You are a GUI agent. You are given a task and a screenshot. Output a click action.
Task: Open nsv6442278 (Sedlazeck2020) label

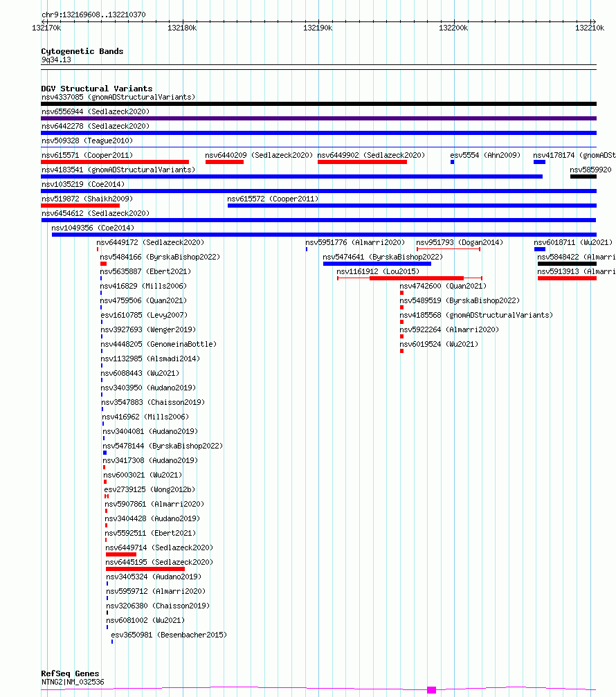(x=96, y=126)
